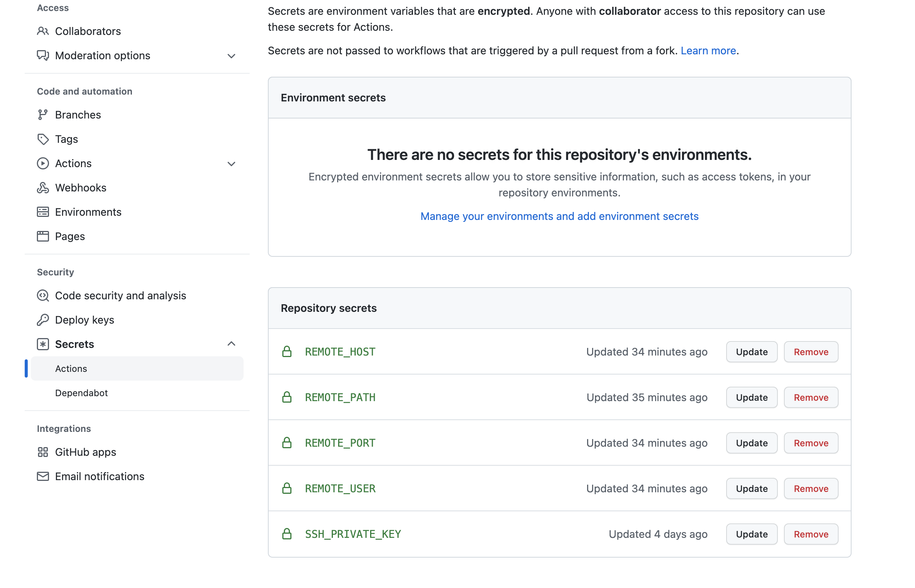The width and height of the screenshot is (915, 588).
Task: Open the Environments settings page
Action: [88, 212]
